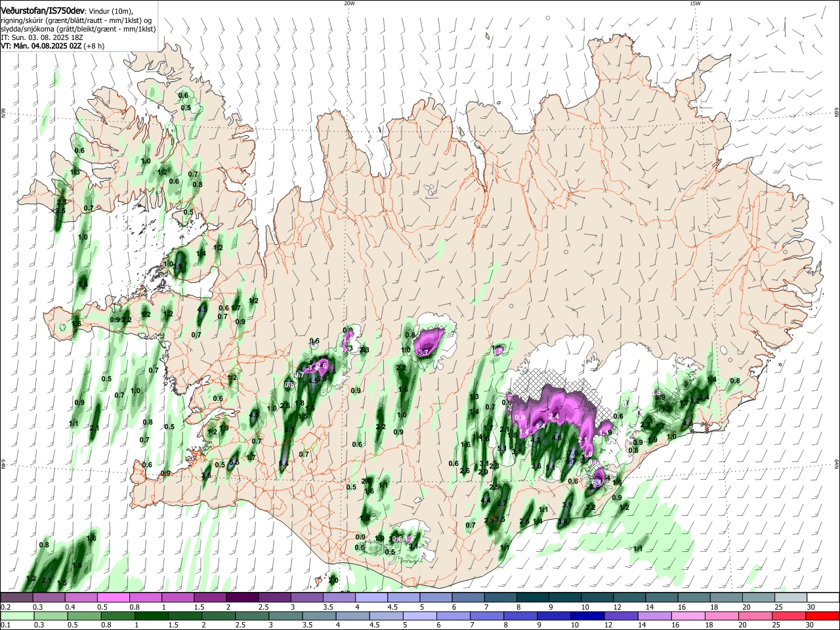Click the 15W longitude label
This screenshot has height=630, width=840.
tap(695, 3)
